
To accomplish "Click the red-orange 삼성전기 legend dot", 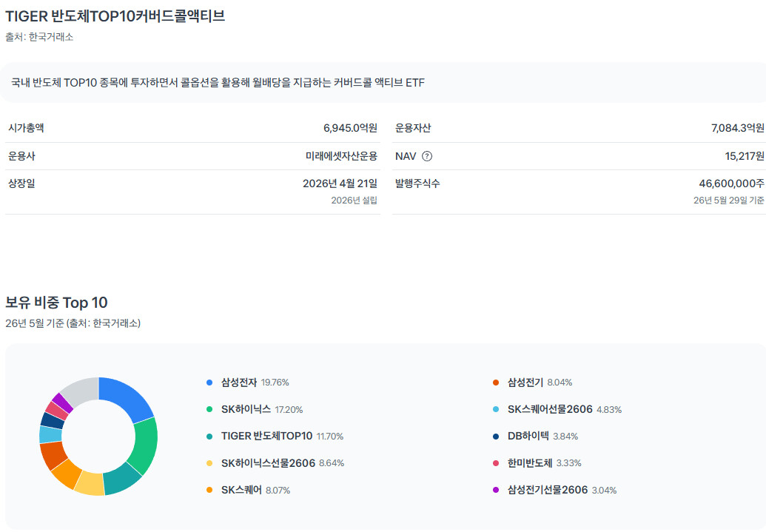I will pyautogui.click(x=496, y=383).
